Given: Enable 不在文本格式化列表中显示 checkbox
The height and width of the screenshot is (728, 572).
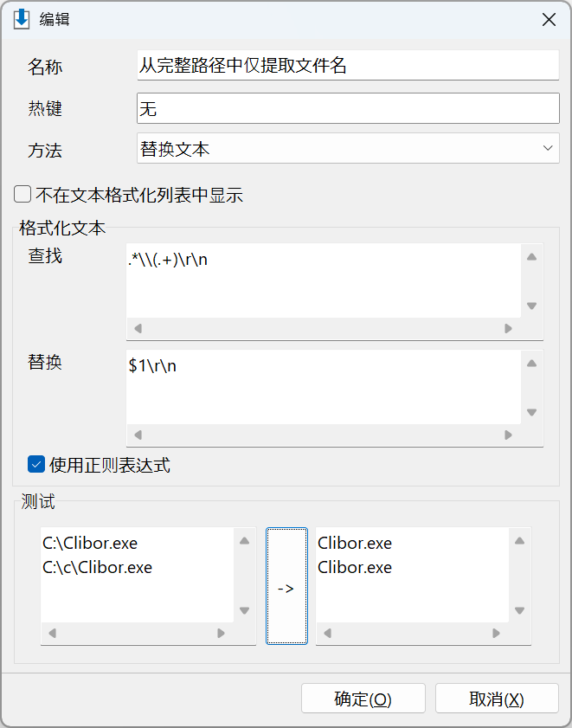Looking at the screenshot, I should (22, 195).
